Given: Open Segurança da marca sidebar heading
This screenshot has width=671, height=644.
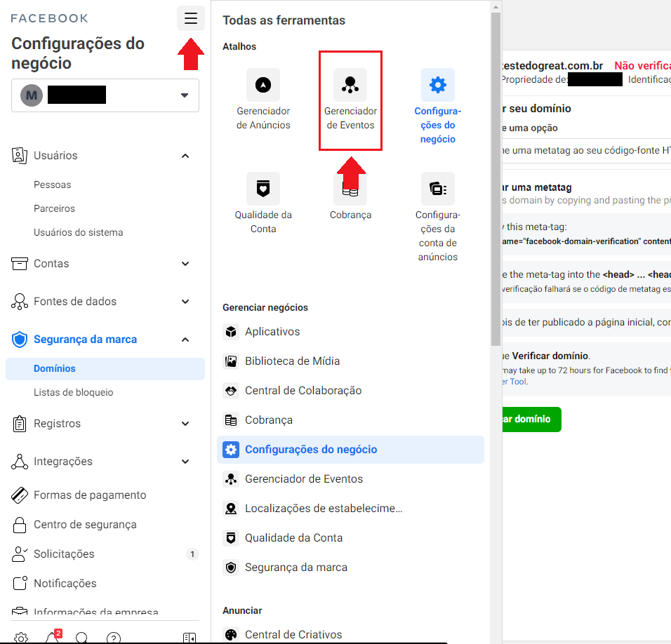Looking at the screenshot, I should (85, 340).
